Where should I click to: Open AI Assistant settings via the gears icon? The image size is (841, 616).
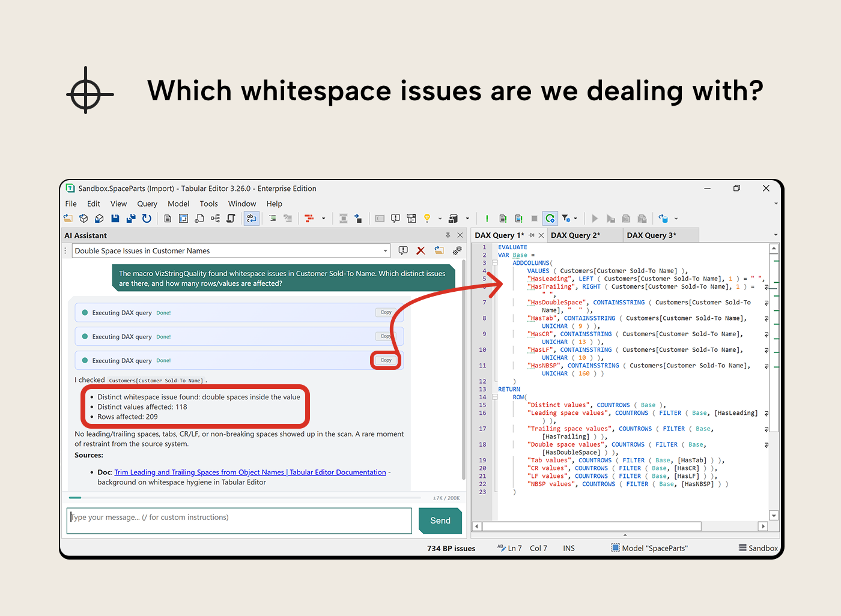(x=457, y=250)
